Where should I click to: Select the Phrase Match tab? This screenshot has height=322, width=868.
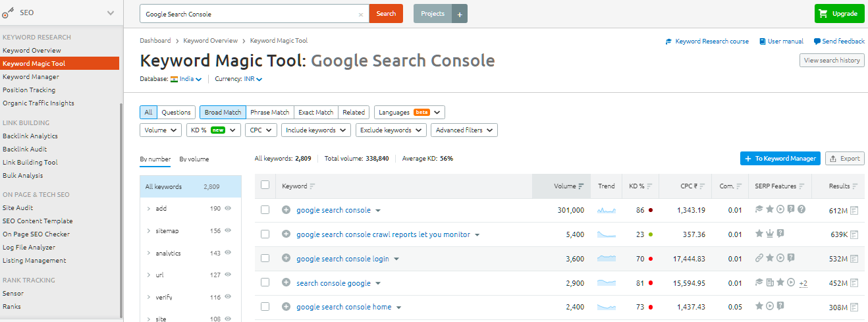pos(269,113)
